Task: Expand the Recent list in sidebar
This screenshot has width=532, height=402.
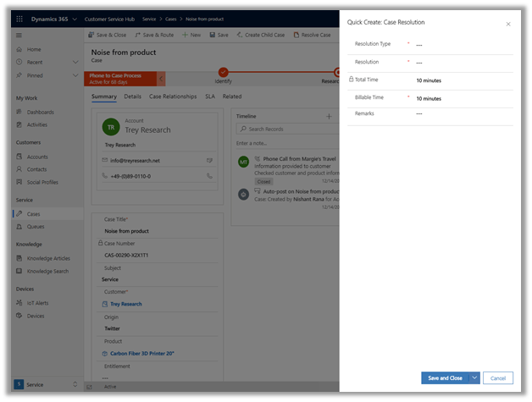Action: coord(76,62)
